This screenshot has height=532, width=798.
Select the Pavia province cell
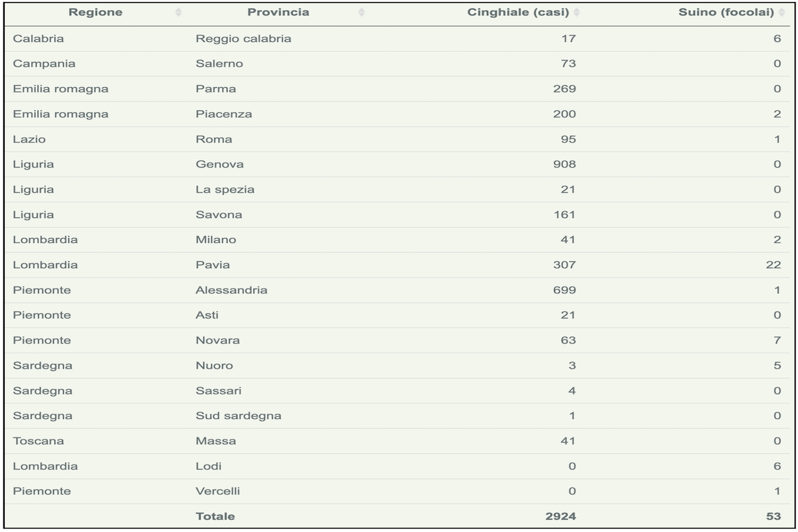point(213,265)
